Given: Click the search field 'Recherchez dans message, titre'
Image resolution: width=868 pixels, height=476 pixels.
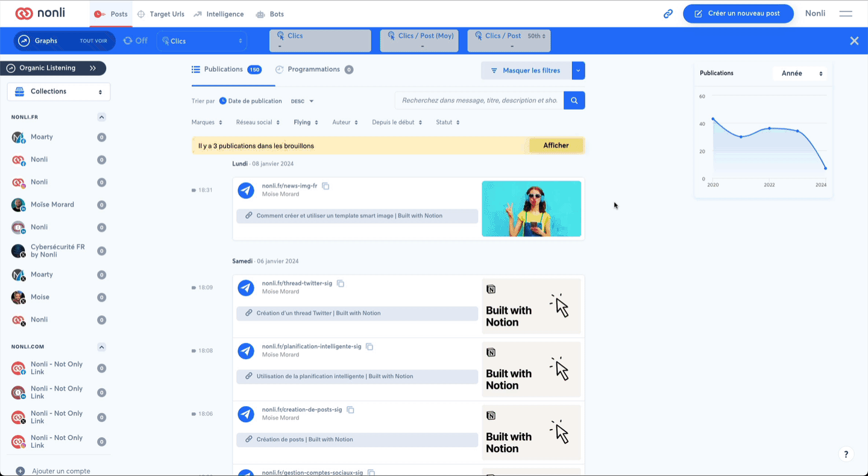Looking at the screenshot, I should coord(479,101).
